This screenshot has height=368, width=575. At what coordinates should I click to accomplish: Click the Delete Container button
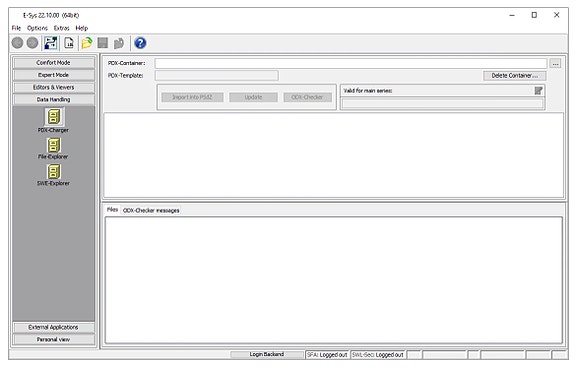[514, 76]
